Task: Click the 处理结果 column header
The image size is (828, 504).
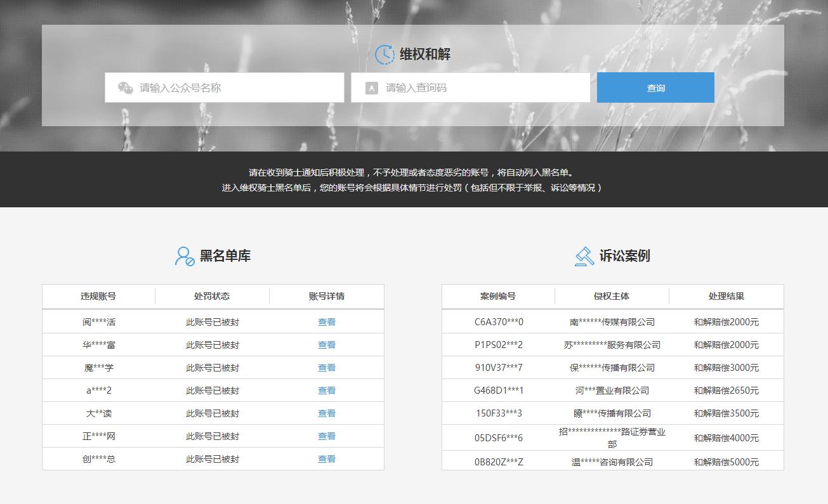Action: (726, 296)
